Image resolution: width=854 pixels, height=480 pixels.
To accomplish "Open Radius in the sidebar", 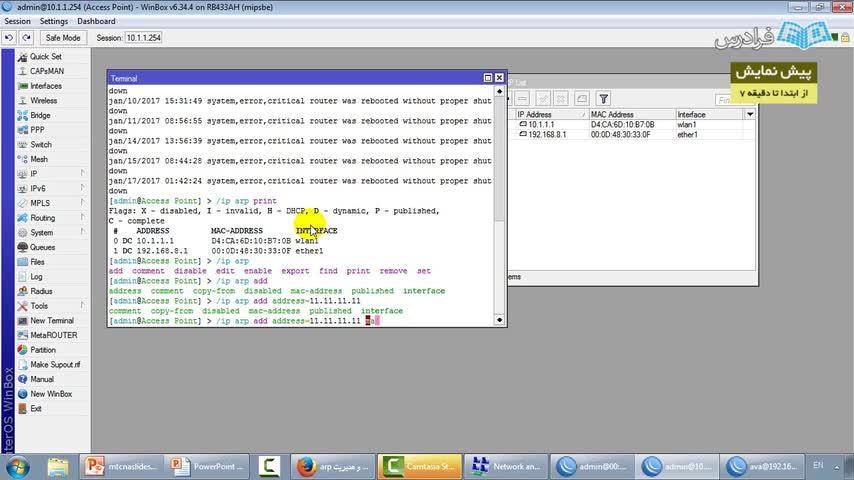I will (41, 291).
